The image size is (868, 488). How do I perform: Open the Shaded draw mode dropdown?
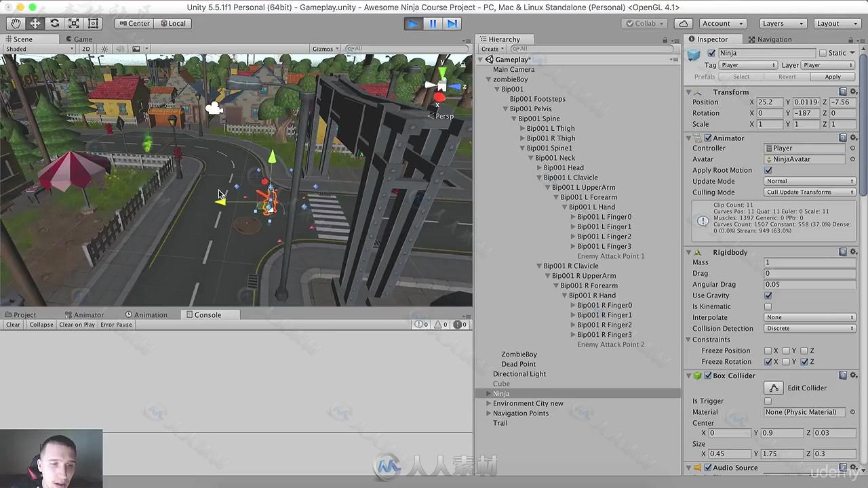39,49
